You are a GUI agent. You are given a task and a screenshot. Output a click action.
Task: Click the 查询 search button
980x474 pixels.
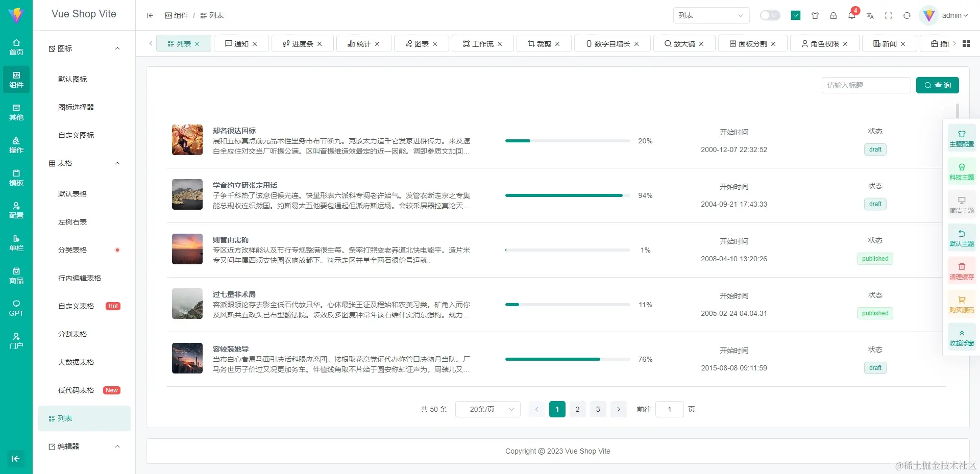coord(938,85)
